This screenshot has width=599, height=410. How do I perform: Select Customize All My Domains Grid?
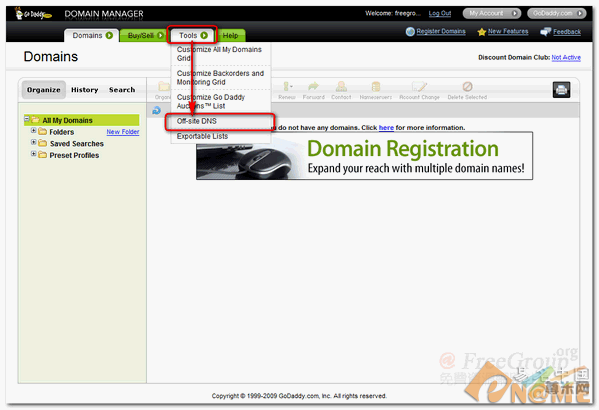click(x=220, y=53)
